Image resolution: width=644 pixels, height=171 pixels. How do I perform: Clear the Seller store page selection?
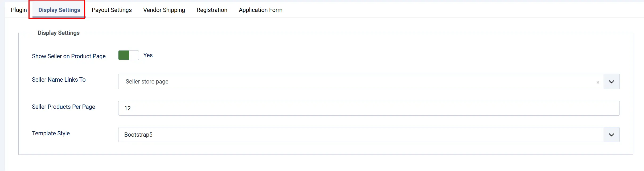click(598, 82)
